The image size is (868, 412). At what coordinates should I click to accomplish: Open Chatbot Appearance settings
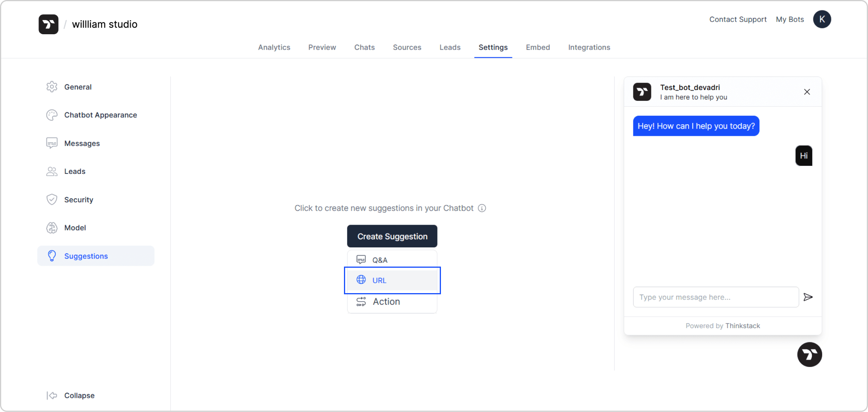pyautogui.click(x=96, y=115)
